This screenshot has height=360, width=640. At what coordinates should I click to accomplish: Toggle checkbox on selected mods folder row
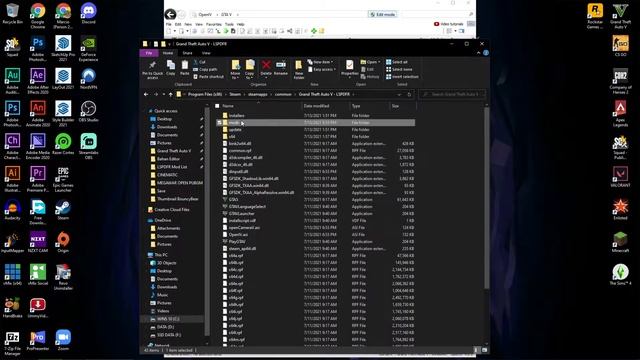tap(219, 122)
